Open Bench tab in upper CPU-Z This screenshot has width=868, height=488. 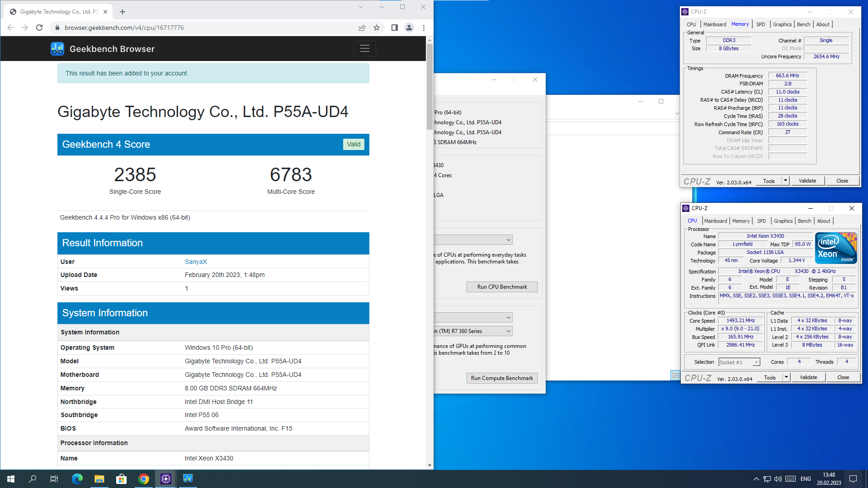coord(803,24)
